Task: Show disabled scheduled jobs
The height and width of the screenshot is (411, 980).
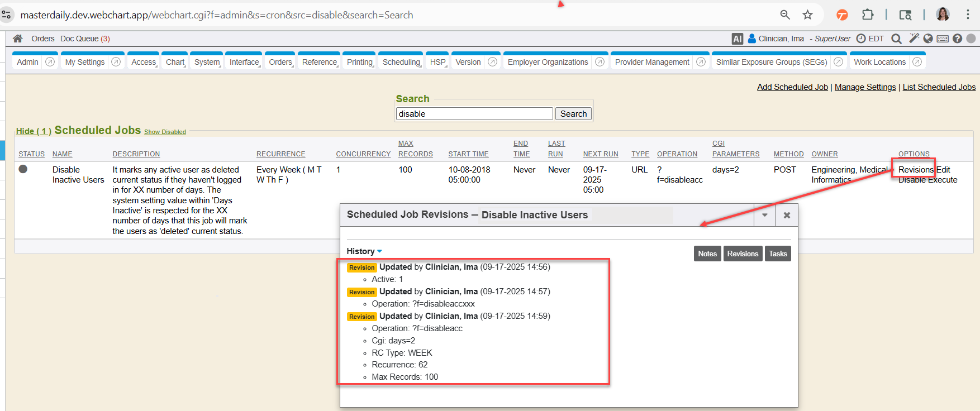Action: pos(165,132)
